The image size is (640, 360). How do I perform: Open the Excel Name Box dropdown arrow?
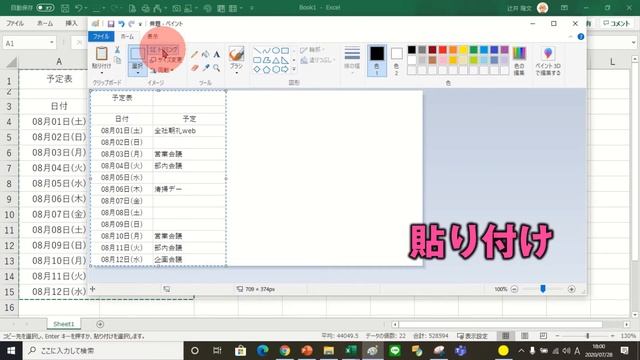pos(52,43)
